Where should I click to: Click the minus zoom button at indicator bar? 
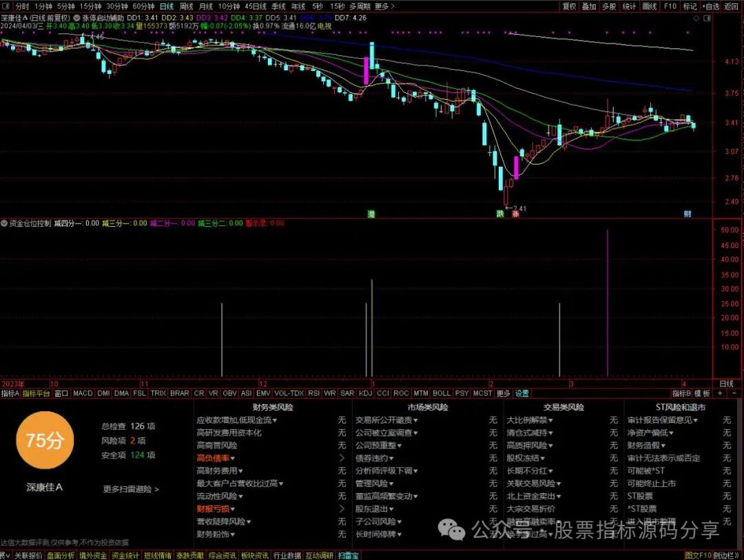coord(734,393)
